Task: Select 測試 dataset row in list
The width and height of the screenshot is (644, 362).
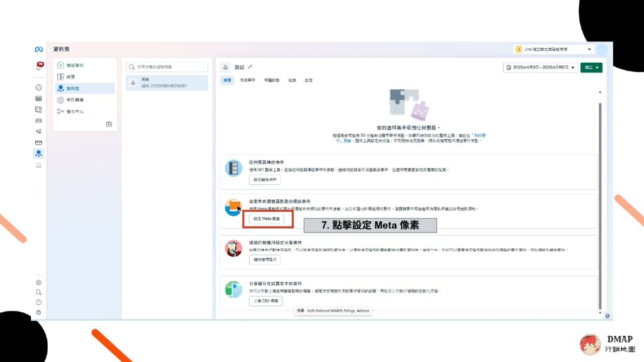Action: (x=167, y=82)
